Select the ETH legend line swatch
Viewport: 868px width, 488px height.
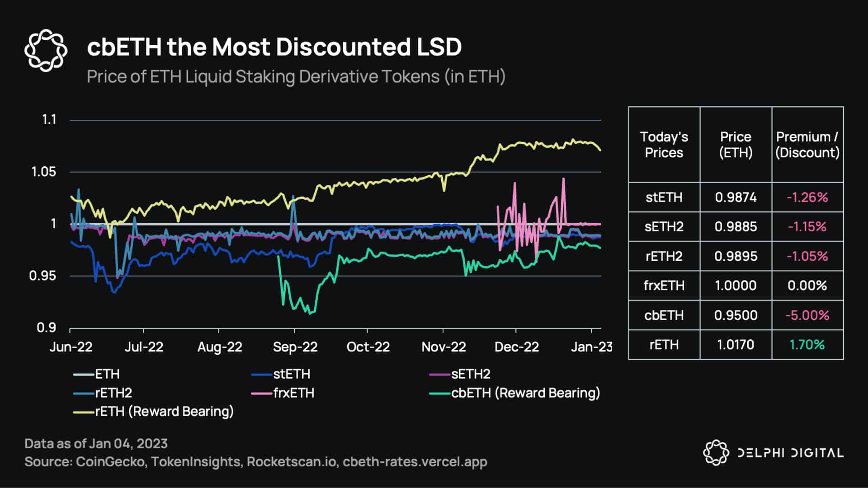84,375
